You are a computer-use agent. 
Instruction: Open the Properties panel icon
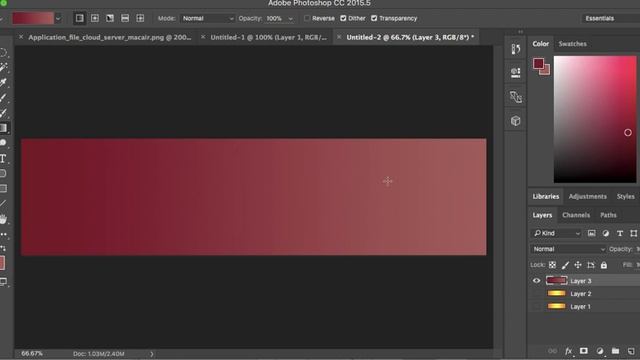point(516,73)
